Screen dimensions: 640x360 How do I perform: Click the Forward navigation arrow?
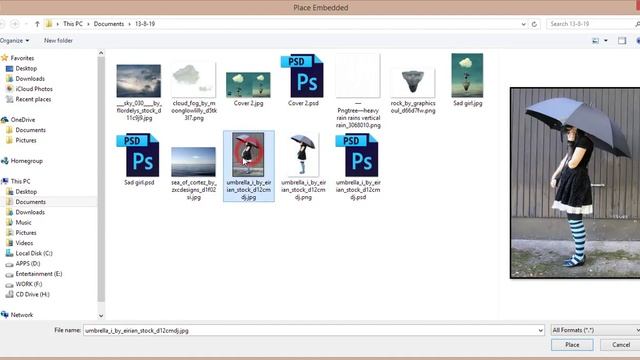tap(15, 24)
